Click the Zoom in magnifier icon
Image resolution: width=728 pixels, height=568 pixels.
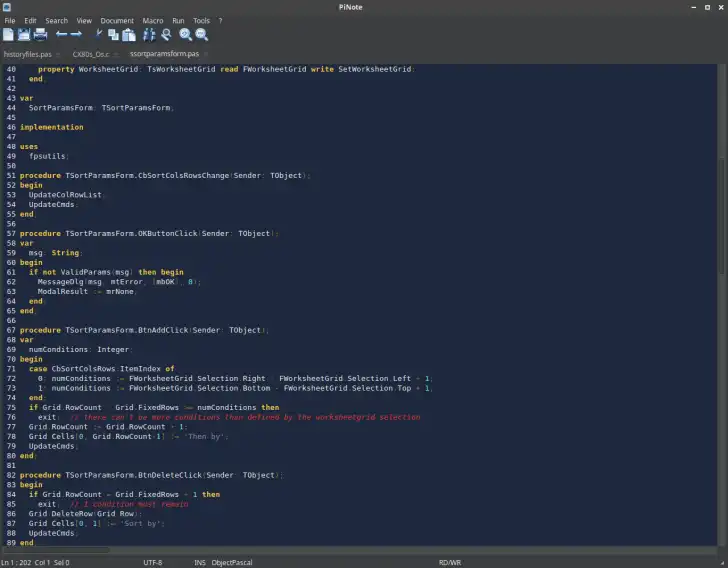coord(185,34)
